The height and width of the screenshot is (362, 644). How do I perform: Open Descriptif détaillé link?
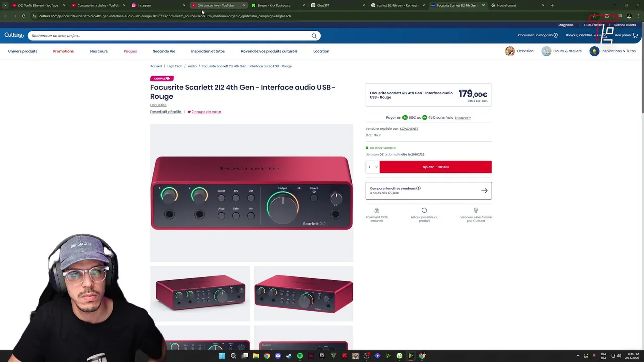pos(166,112)
